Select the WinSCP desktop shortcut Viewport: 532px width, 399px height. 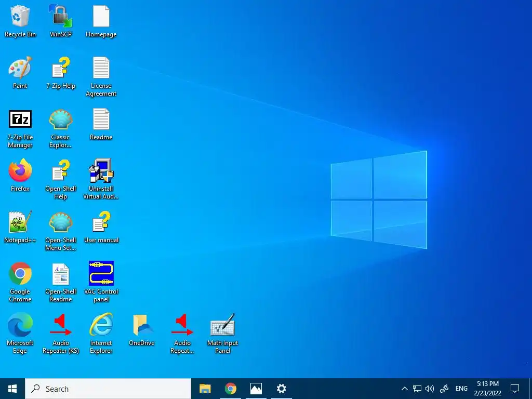[x=61, y=21]
